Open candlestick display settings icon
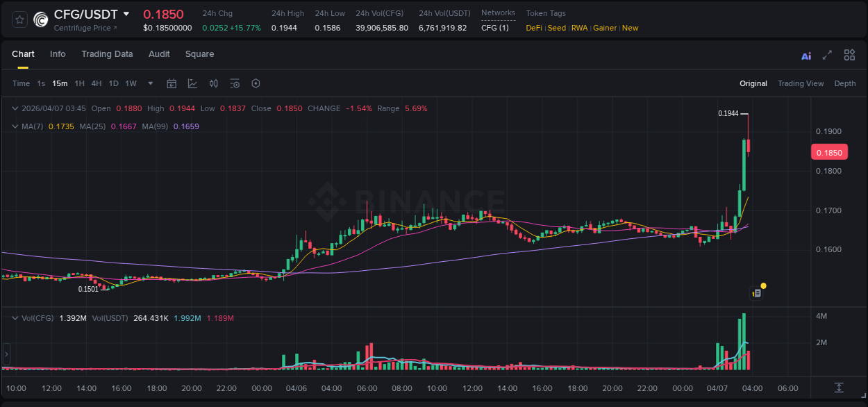This screenshot has height=407, width=868. click(214, 83)
